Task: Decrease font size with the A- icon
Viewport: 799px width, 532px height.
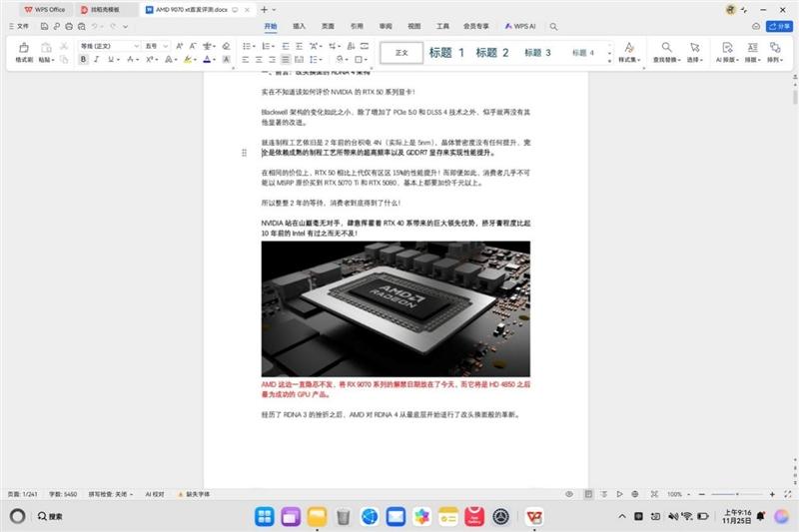Action: pos(193,46)
